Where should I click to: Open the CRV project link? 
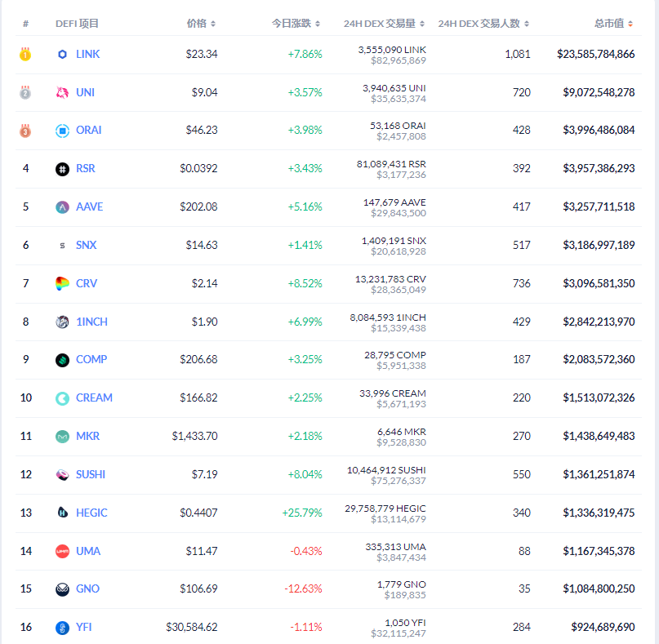tap(87, 283)
